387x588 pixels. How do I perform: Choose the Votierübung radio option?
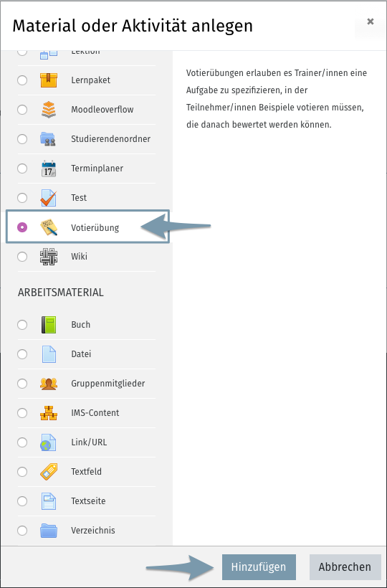pos(22,227)
